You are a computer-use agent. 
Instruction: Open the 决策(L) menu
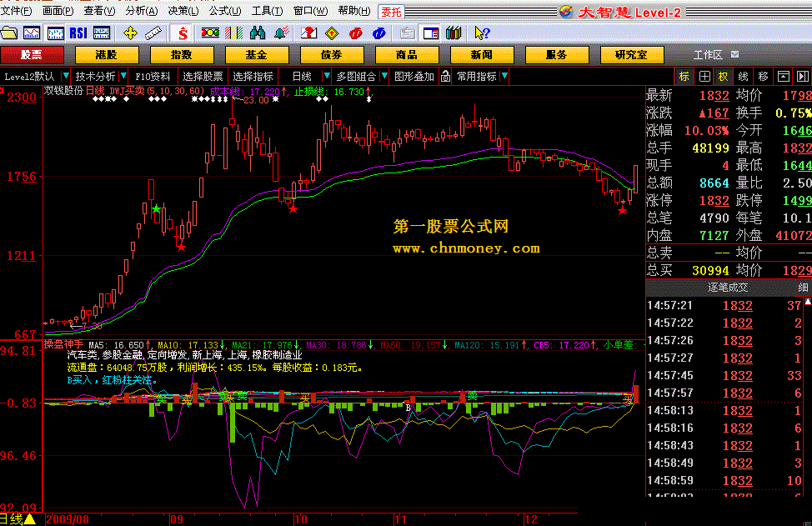click(183, 11)
